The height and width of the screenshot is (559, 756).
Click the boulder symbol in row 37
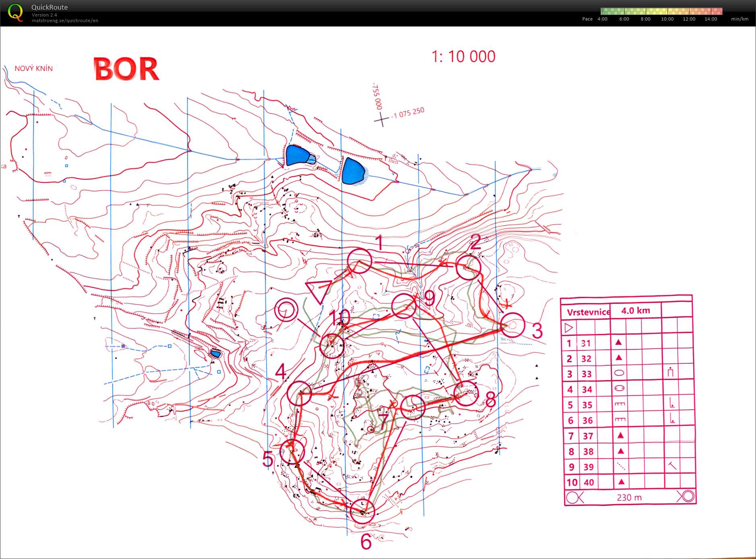click(620, 435)
